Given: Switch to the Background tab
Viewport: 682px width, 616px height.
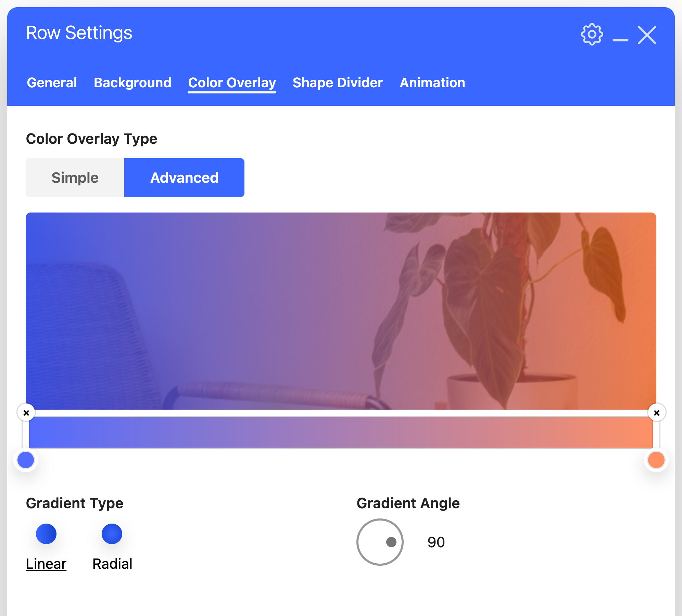Looking at the screenshot, I should click(x=132, y=83).
